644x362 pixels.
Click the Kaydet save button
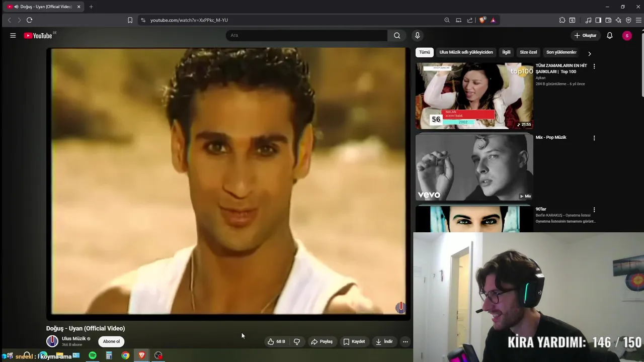pyautogui.click(x=354, y=342)
